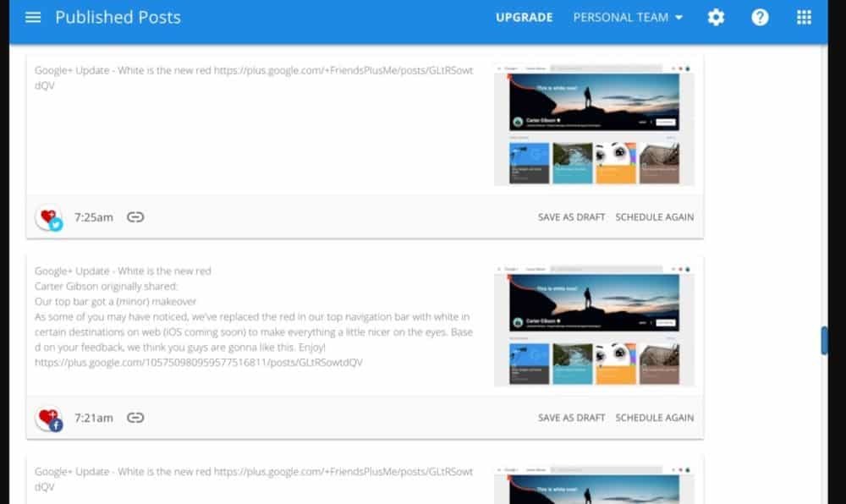Open the settings gear icon
846x504 pixels.
coord(716,17)
